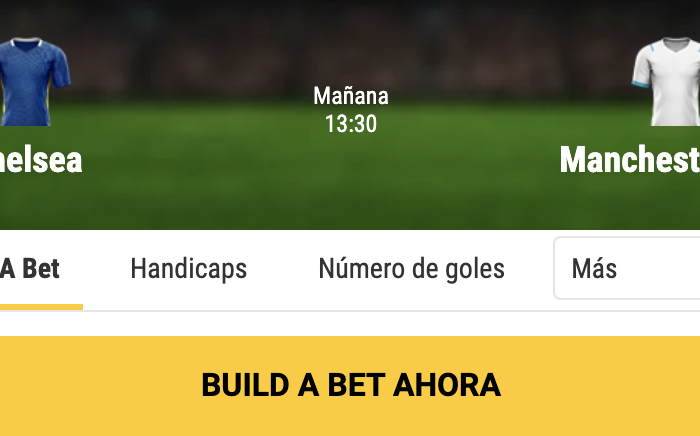Image resolution: width=700 pixels, height=436 pixels.
Task: Open more markets via Más box
Action: pyautogui.click(x=627, y=268)
